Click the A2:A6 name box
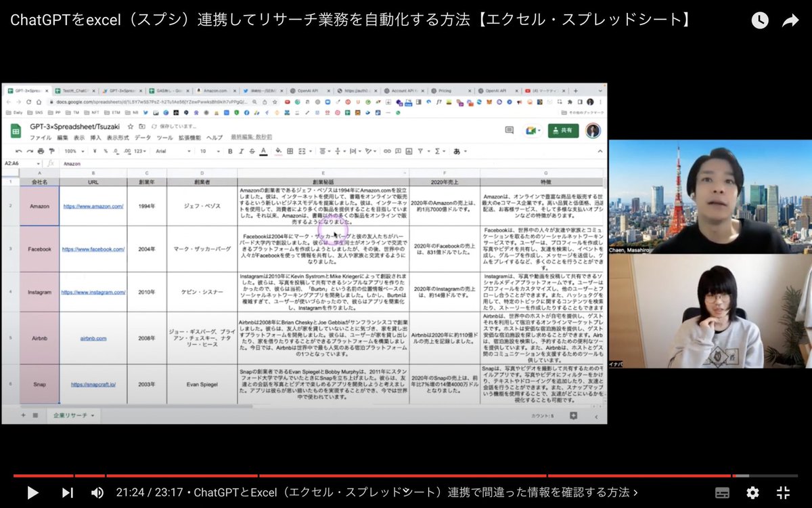 coord(22,164)
